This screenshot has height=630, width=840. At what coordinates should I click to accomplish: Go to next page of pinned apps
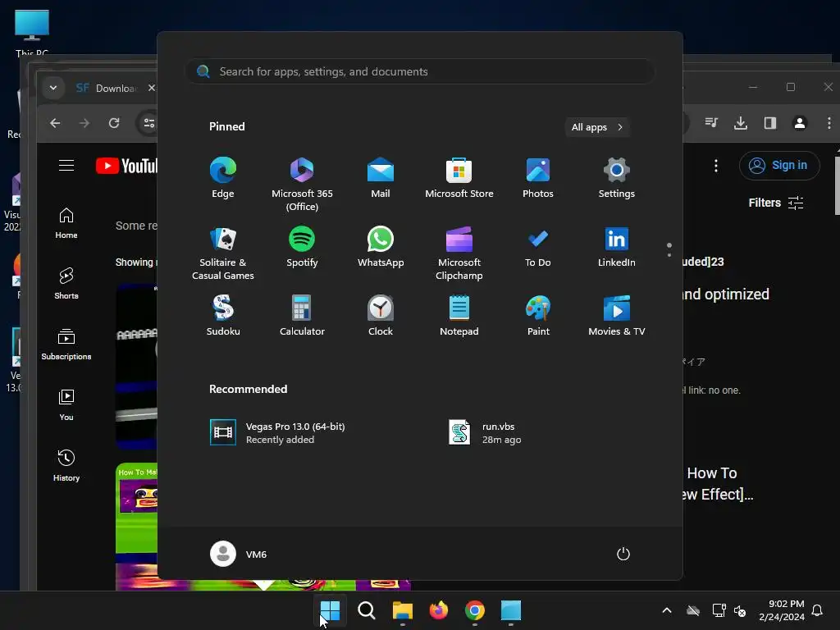(x=669, y=255)
